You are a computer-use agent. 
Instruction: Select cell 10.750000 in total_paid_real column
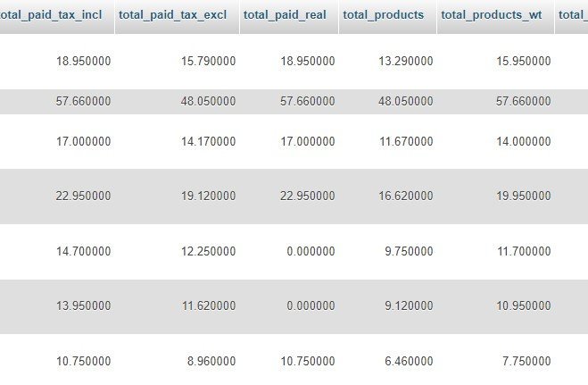point(308,362)
